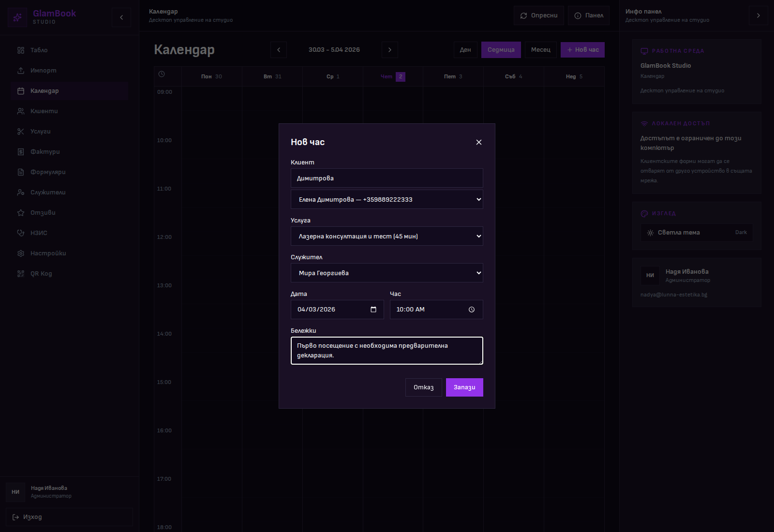
Task: Open the calendar picker icon in date field
Action: 373,310
